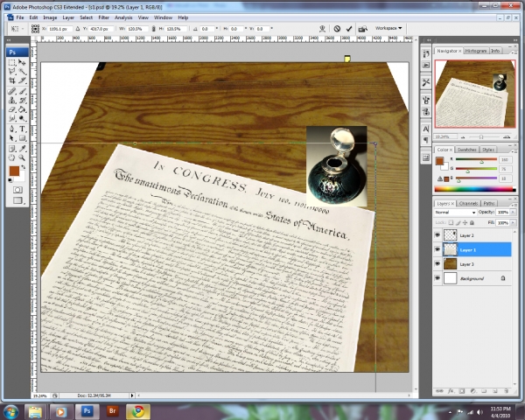525x420 pixels.
Task: Hide Layer 1 with its eye icon
Action: coord(437,250)
